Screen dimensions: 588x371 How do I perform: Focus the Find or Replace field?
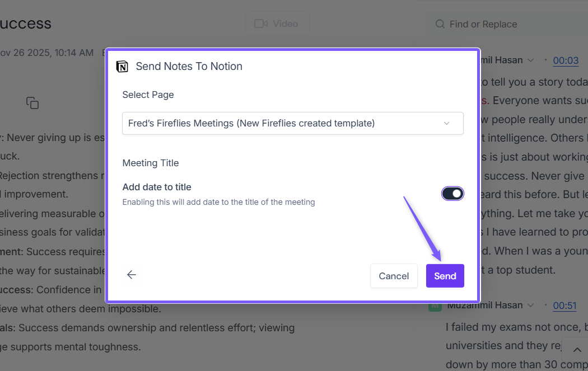504,24
